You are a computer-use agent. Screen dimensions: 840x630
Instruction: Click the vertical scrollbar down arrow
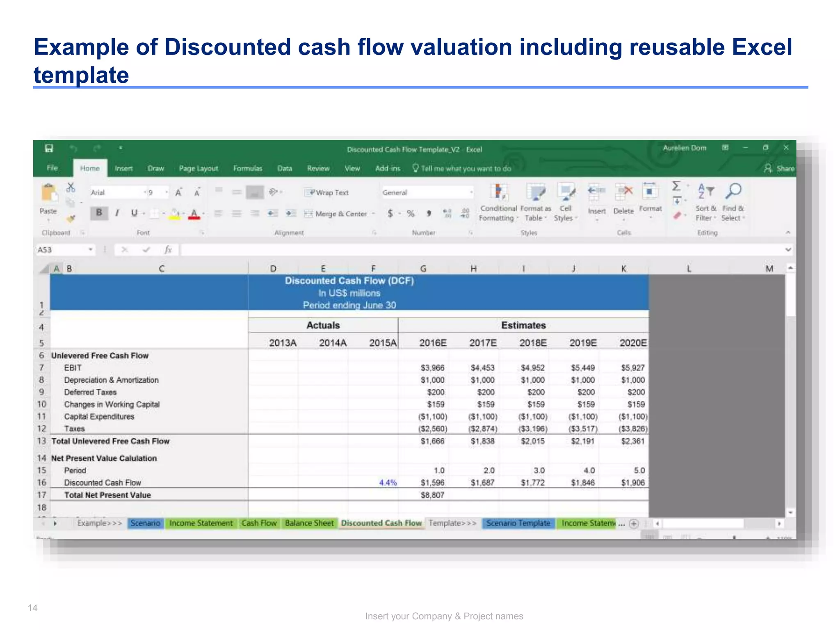coord(790,512)
